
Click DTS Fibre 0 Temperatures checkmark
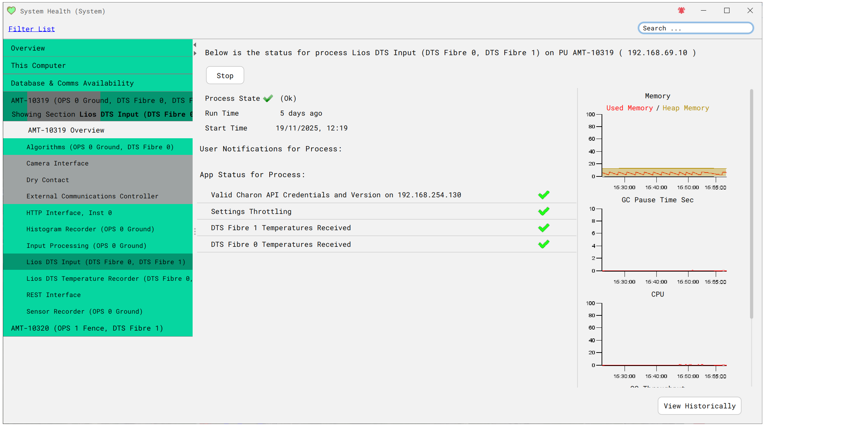543,244
